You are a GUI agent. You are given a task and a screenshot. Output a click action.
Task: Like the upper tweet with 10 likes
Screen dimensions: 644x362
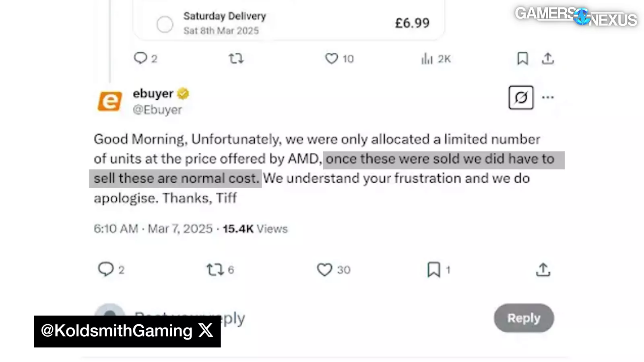coord(331,59)
